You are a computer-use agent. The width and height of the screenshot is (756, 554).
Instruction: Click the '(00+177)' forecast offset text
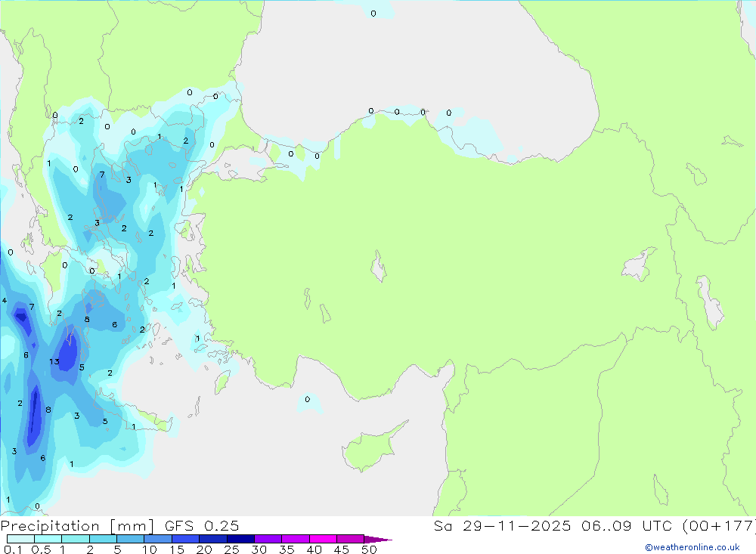(x=718, y=526)
